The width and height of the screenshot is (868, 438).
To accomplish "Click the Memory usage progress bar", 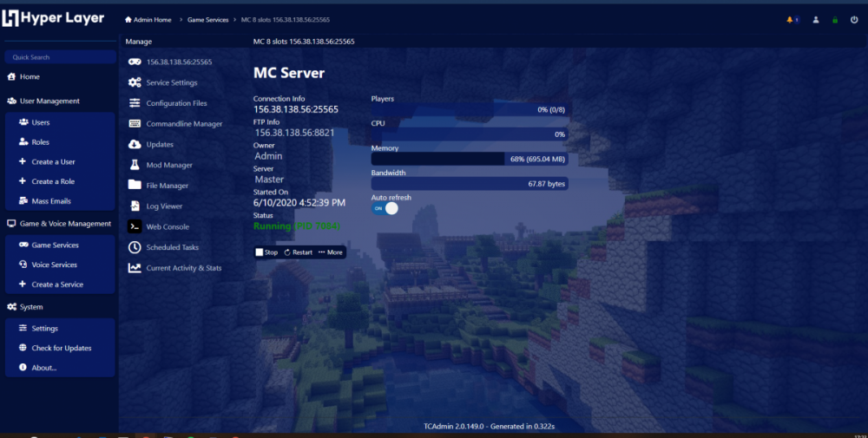I will [x=470, y=160].
